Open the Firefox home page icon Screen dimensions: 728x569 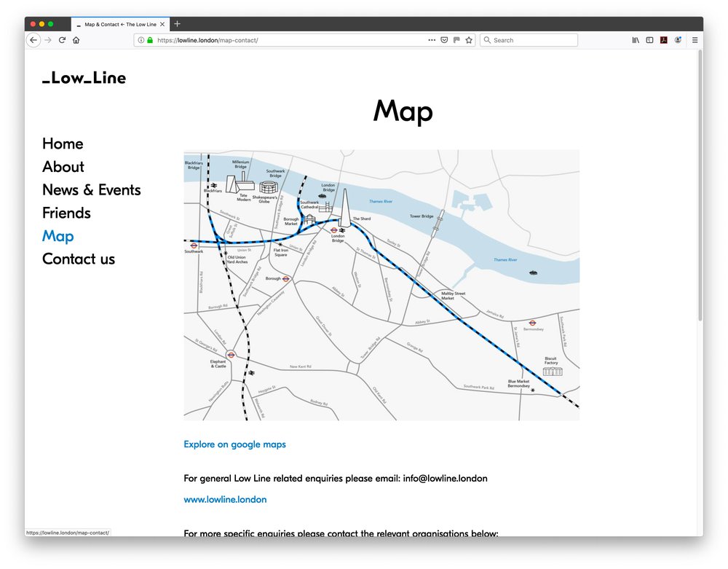click(76, 40)
